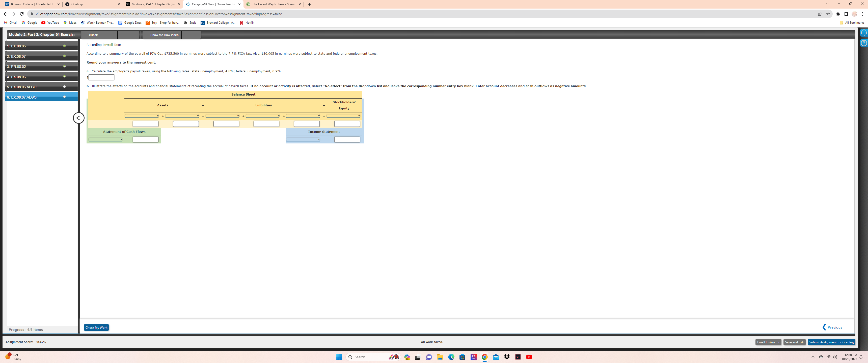The height and width of the screenshot is (363, 868).
Task: Expand Stockholders' Equity account dropdown
Action: 343,116
